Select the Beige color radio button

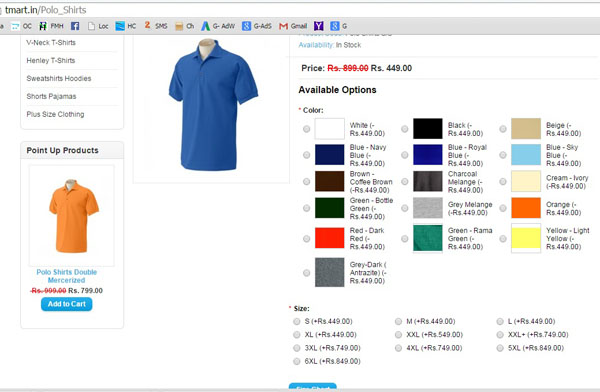click(503, 129)
